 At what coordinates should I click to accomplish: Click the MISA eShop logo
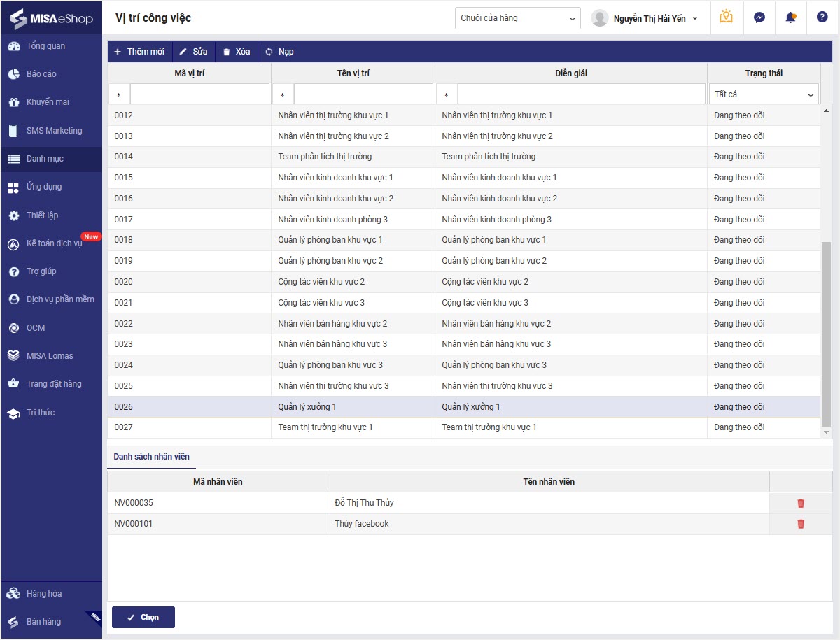51,18
